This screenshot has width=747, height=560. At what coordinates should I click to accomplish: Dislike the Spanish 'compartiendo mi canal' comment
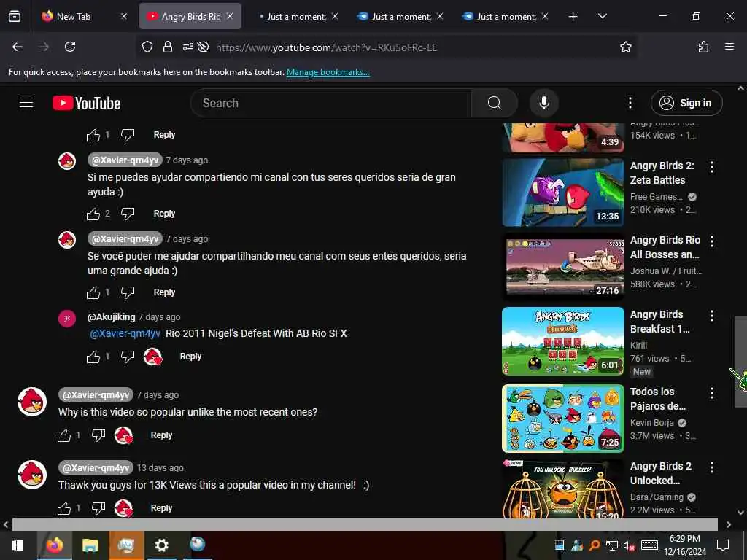(127, 214)
